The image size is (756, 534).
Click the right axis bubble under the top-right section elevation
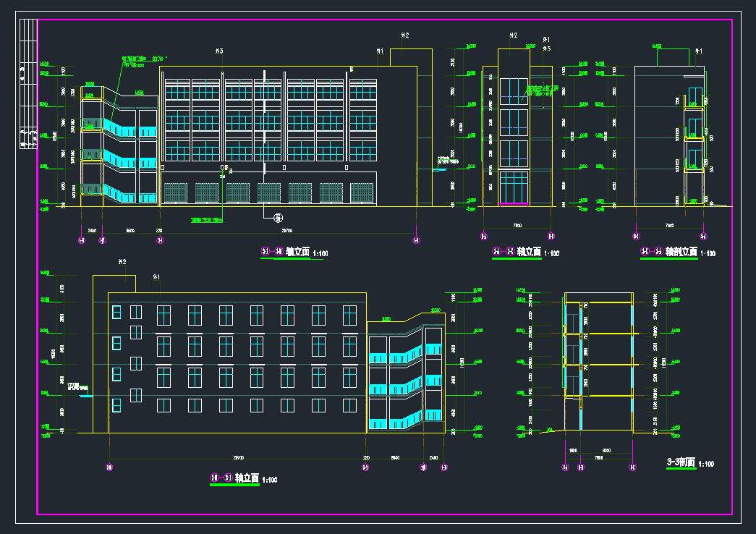tap(703, 236)
